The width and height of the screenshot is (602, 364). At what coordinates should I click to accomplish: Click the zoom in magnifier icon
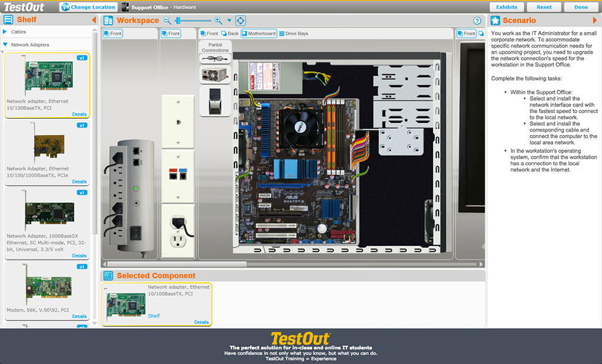pos(219,21)
